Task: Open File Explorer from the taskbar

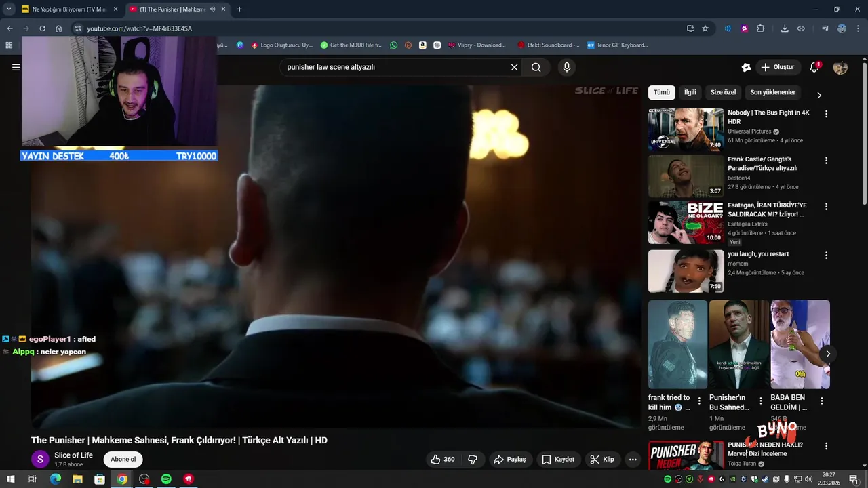Action: tap(77, 479)
